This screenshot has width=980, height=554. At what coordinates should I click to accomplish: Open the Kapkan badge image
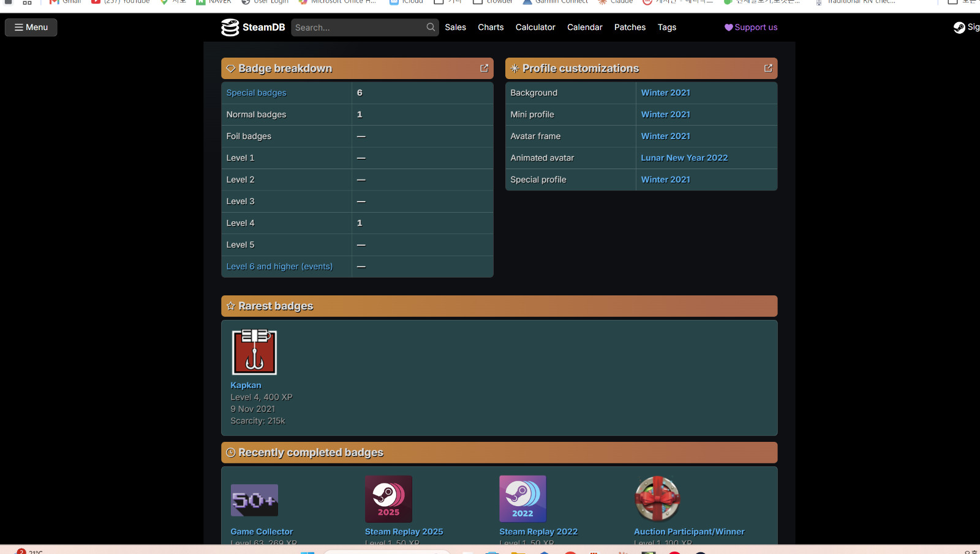[x=254, y=352]
